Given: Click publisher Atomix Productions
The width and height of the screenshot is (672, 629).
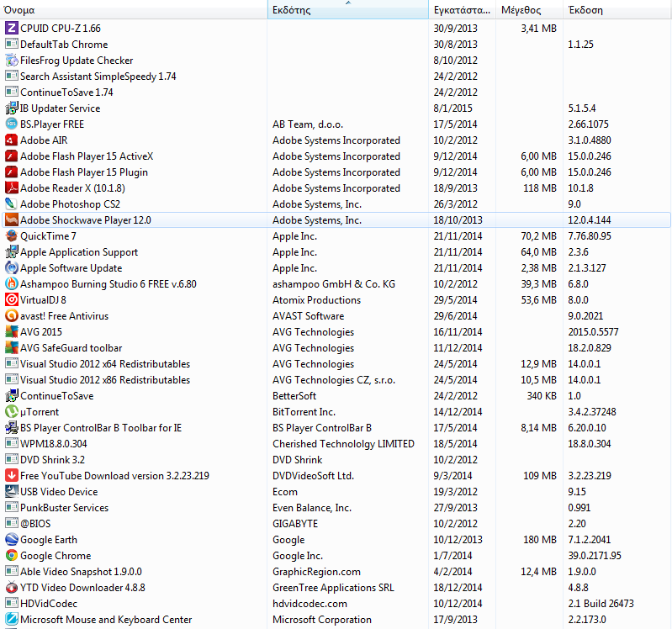Looking at the screenshot, I should (x=317, y=300).
